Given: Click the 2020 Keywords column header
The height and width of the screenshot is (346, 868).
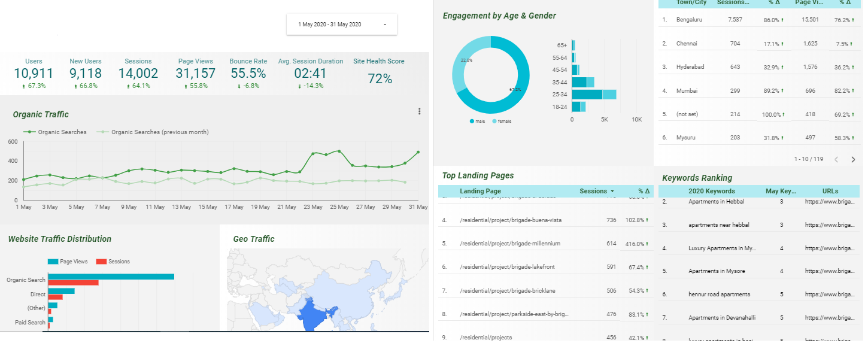Looking at the screenshot, I should tap(712, 191).
